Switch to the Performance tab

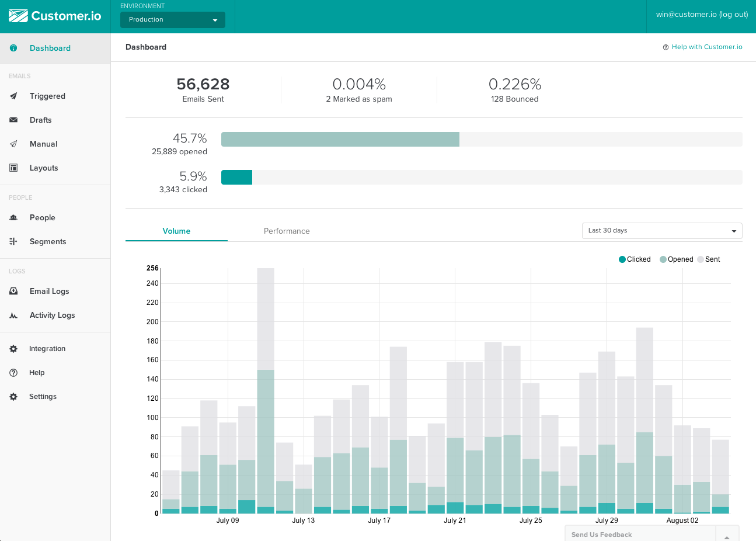(x=287, y=231)
